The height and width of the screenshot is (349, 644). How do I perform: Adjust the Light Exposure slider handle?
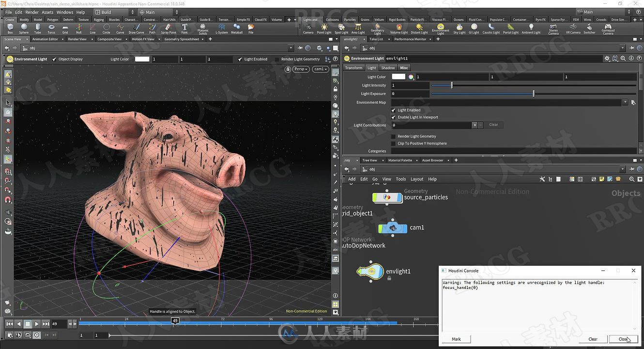pos(534,94)
